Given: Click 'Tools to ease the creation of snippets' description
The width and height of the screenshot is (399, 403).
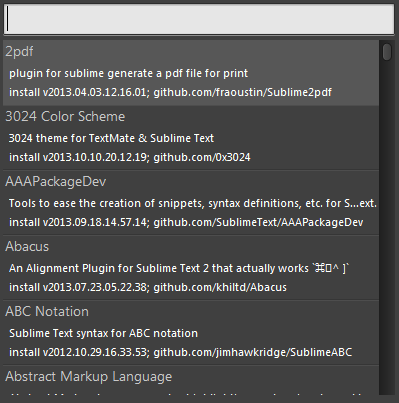Looking at the screenshot, I should pyautogui.click(x=193, y=203).
